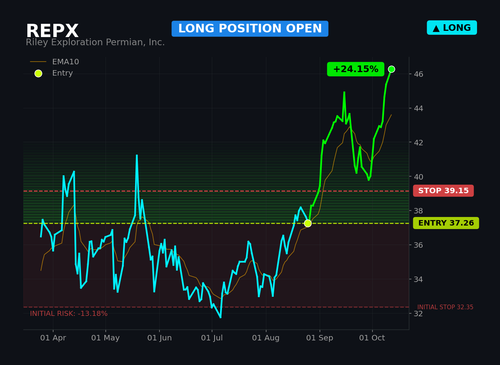Click the 44 price axis label
Screen dimensions: 500x365
tap(418, 108)
